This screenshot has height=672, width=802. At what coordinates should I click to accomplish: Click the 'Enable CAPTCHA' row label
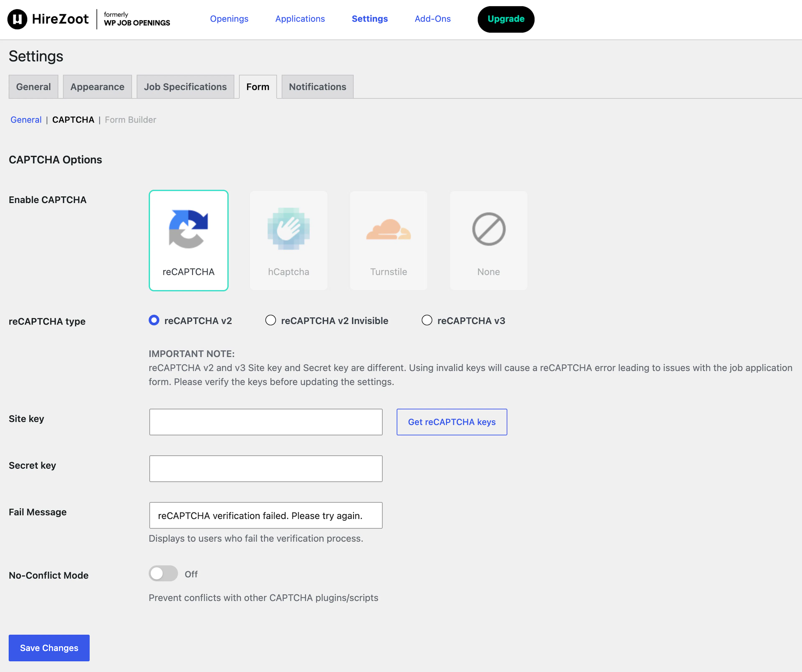point(48,200)
